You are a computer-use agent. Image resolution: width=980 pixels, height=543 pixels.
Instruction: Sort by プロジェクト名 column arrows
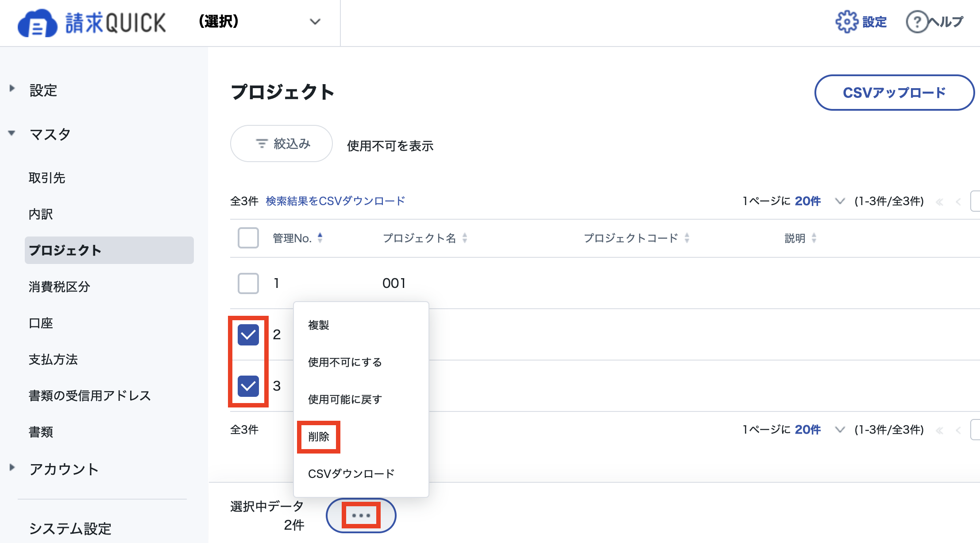[464, 238]
